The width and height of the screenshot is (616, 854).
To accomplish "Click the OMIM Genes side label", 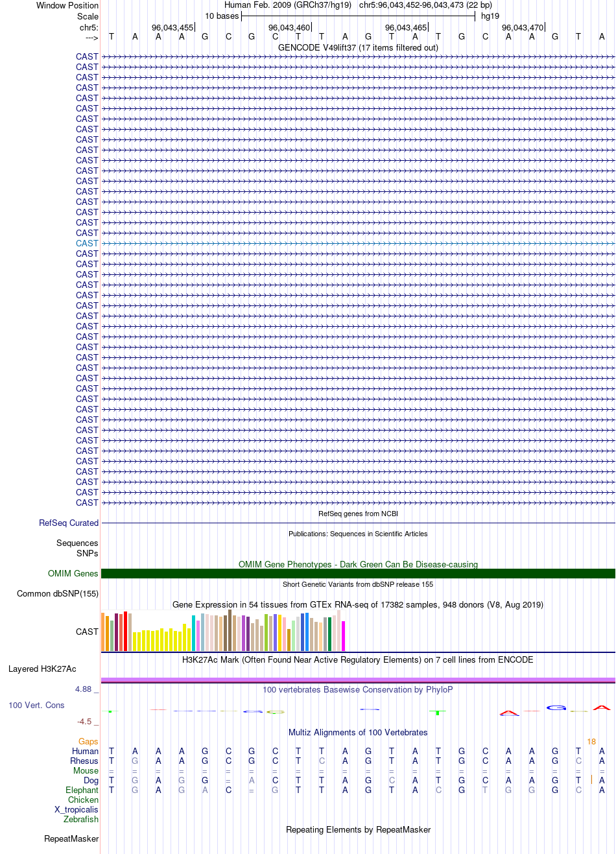I will click(73, 573).
